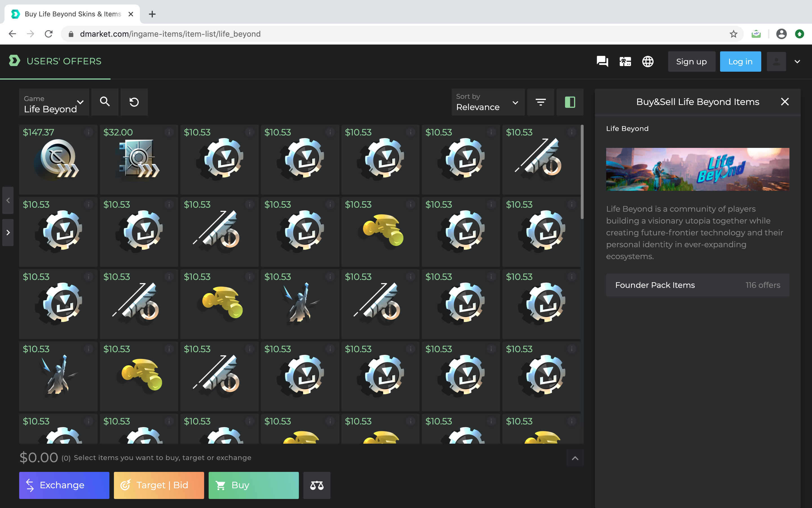Click the green Chrome update icon

tap(800, 34)
